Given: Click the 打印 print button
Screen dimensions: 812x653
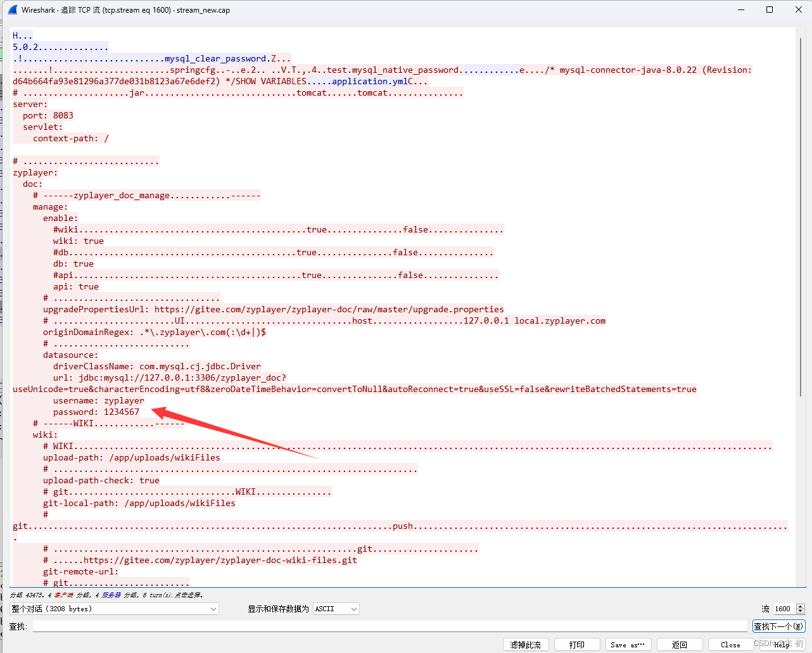Looking at the screenshot, I should point(577,645).
